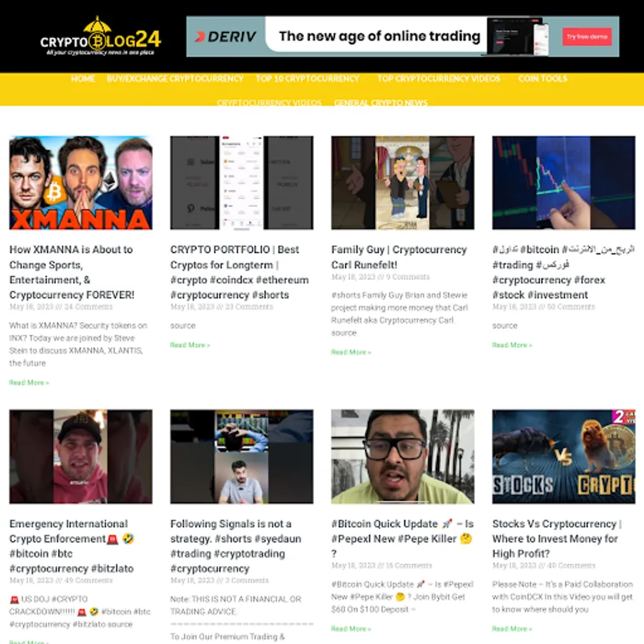
Task: Open 'Following Signals is not a strategy' title
Action: click(x=235, y=546)
